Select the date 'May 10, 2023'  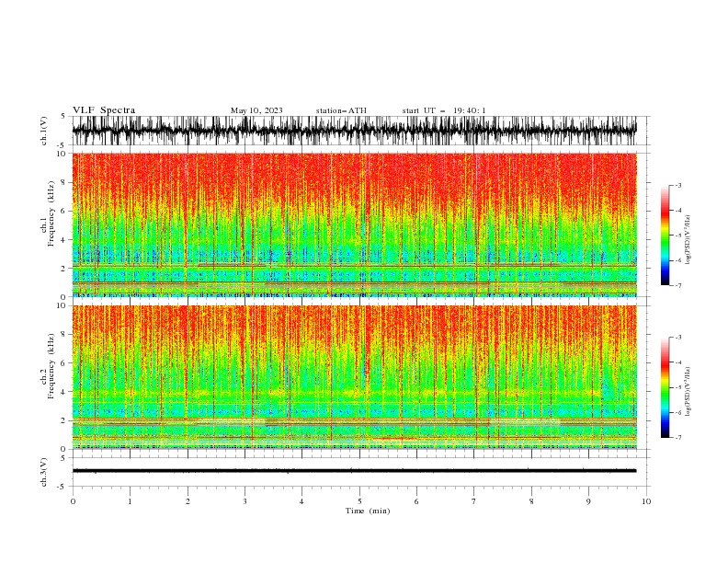point(256,110)
